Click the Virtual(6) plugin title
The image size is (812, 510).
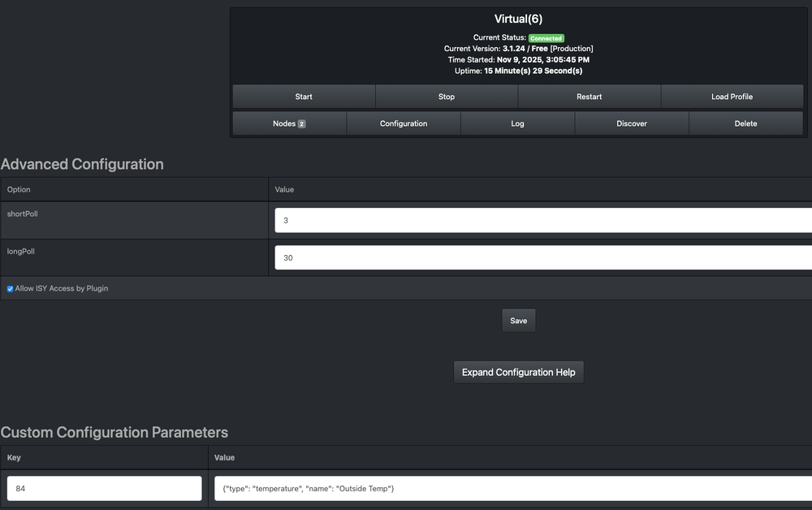[517, 18]
